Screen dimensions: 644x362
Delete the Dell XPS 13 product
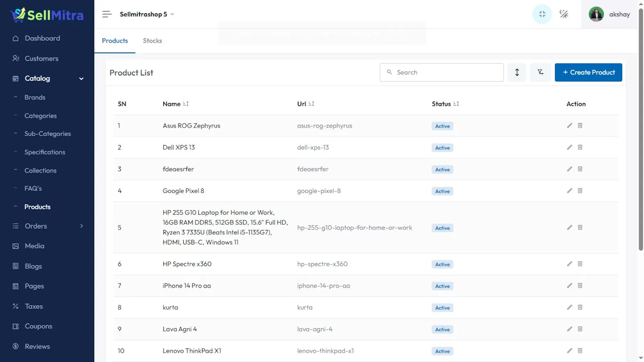tap(580, 147)
